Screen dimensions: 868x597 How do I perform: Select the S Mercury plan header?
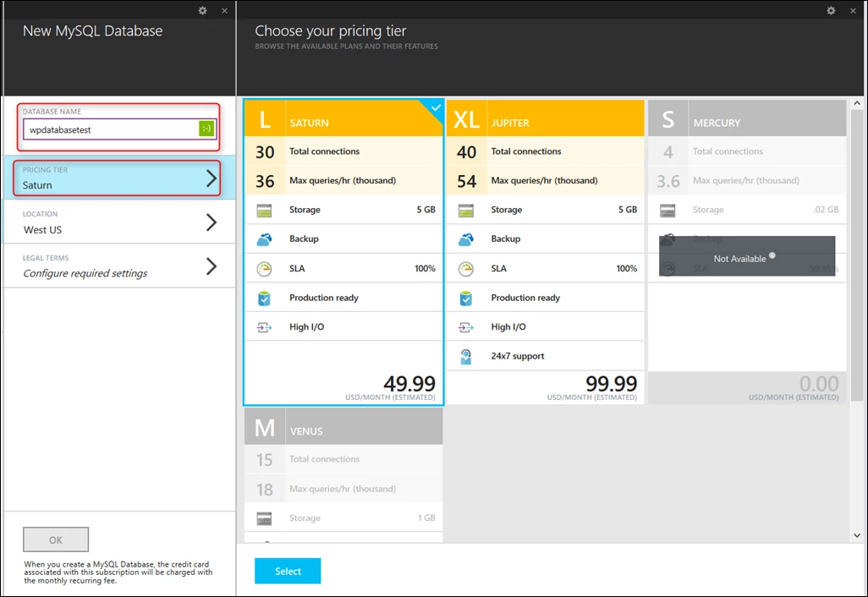tap(747, 118)
